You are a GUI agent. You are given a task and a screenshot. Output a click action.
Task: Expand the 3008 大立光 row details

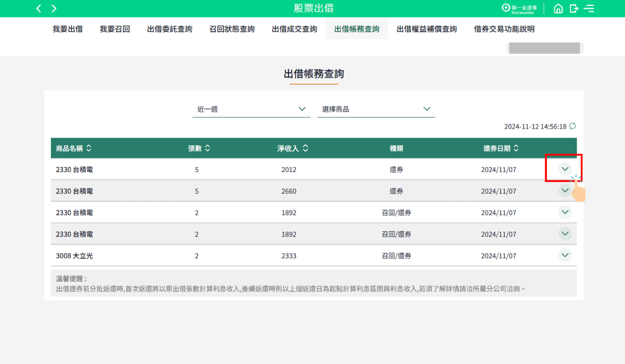(x=565, y=255)
